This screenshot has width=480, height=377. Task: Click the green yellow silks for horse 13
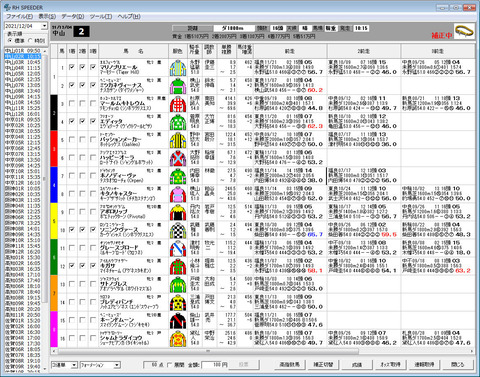click(178, 284)
